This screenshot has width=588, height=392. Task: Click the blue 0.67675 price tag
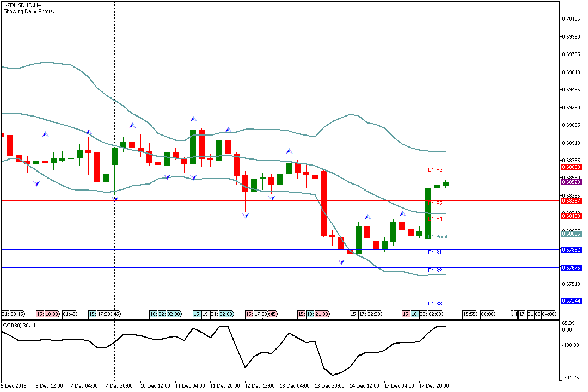click(571, 268)
